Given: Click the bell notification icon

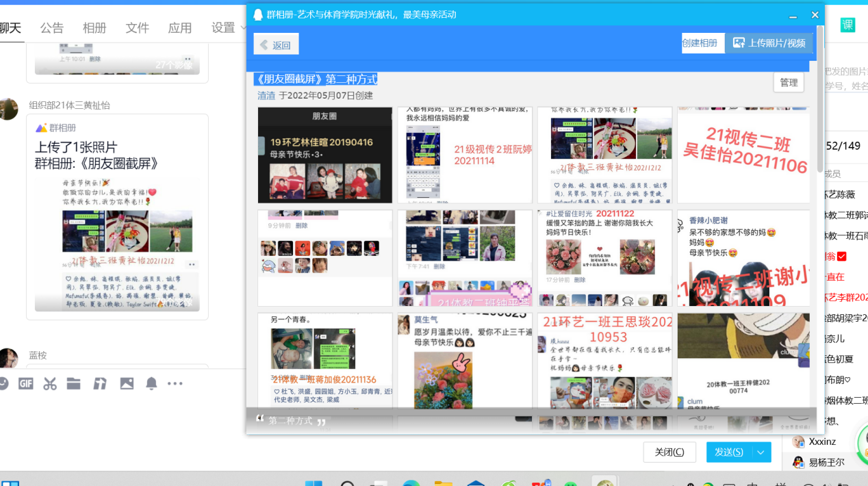Looking at the screenshot, I should (151, 383).
